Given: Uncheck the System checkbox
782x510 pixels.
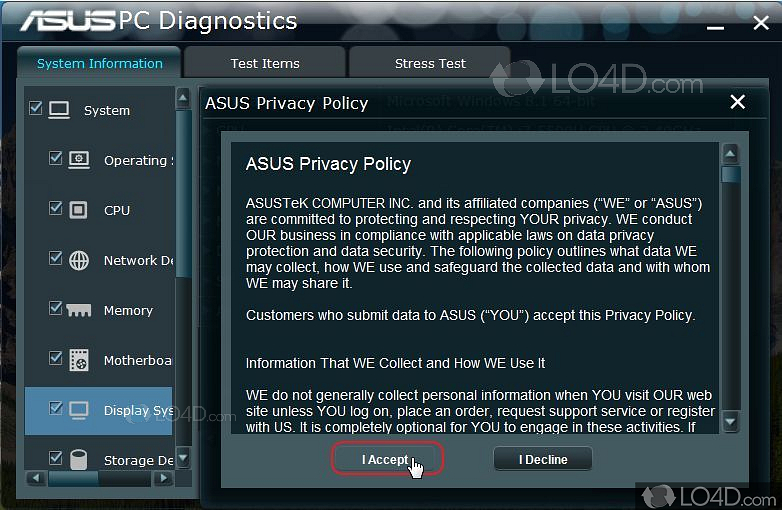Looking at the screenshot, I should pyautogui.click(x=36, y=107).
